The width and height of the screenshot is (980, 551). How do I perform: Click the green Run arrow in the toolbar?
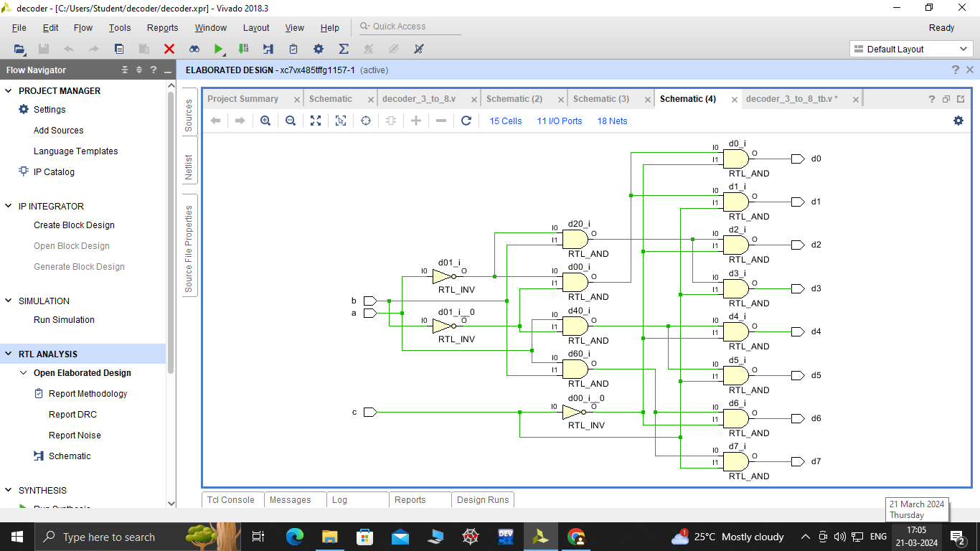click(x=218, y=49)
